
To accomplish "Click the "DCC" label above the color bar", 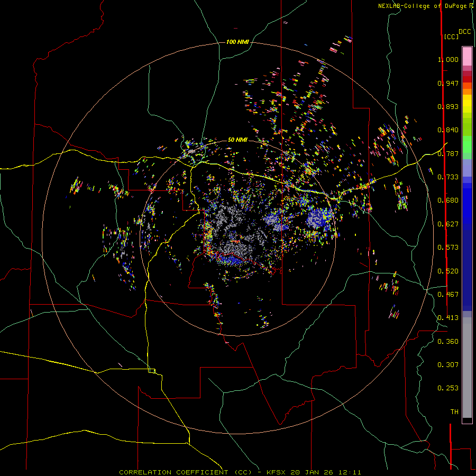I will [465, 32].
